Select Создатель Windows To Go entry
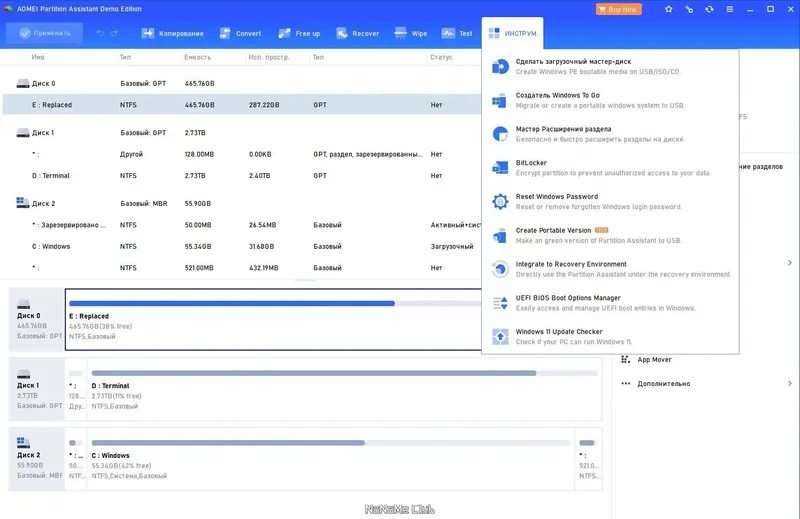 pyautogui.click(x=610, y=100)
